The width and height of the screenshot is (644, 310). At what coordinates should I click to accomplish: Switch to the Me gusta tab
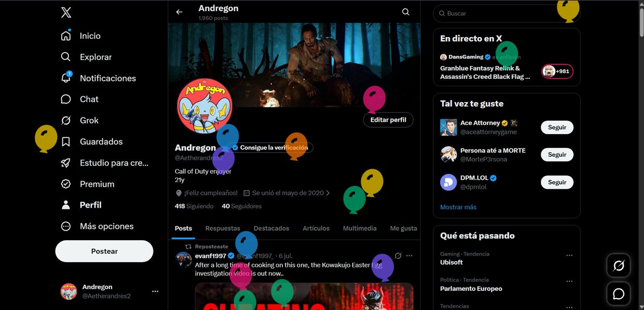[x=404, y=228]
